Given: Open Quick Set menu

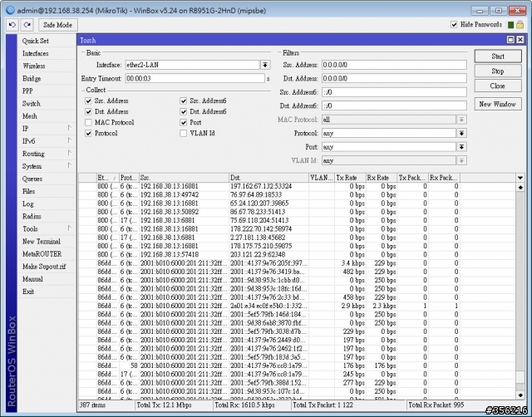Looking at the screenshot, I should coord(47,41).
